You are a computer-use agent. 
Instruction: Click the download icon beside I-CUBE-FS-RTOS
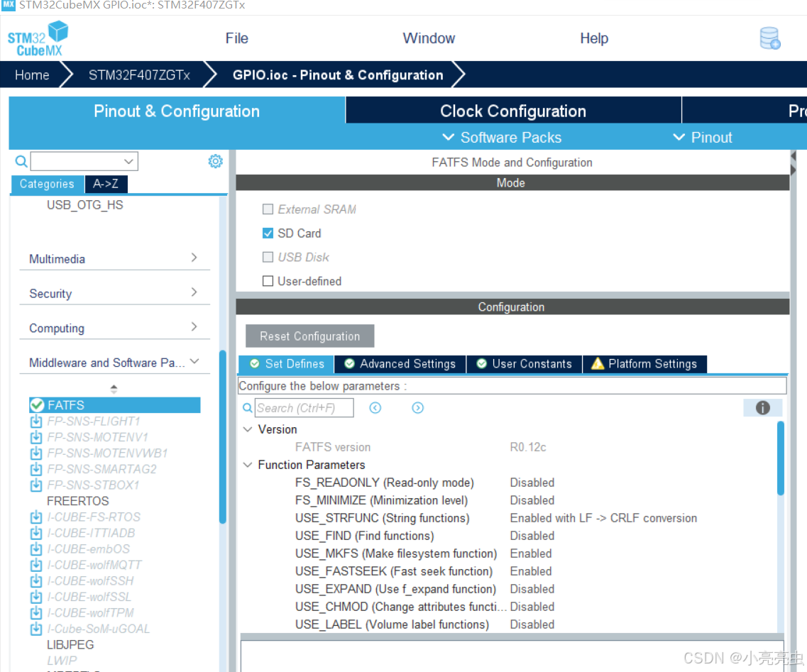(36, 517)
